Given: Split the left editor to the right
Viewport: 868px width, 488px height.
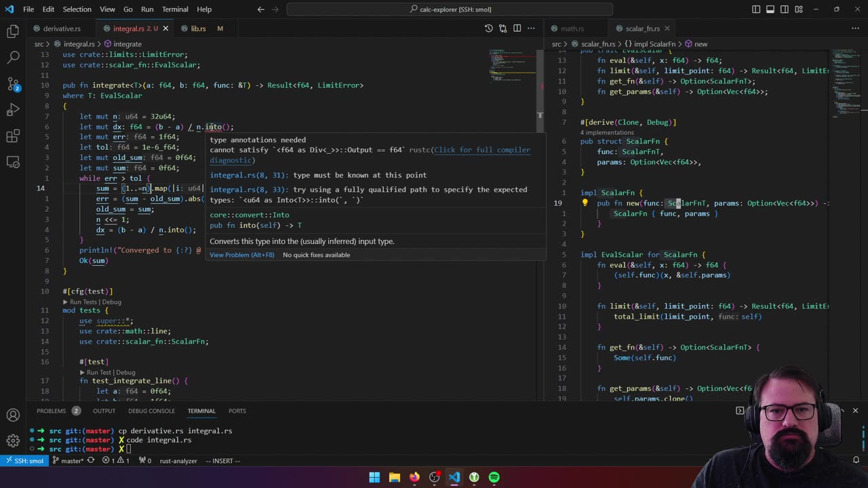Looking at the screenshot, I should (517, 28).
